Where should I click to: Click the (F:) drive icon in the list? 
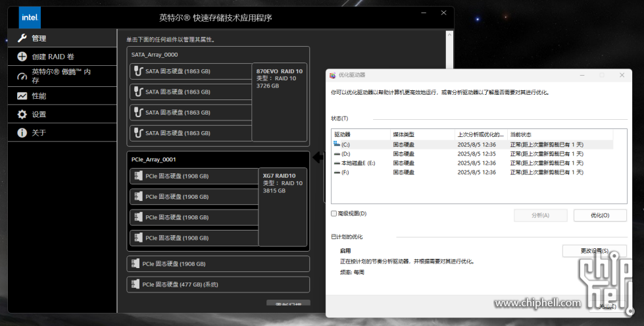337,173
